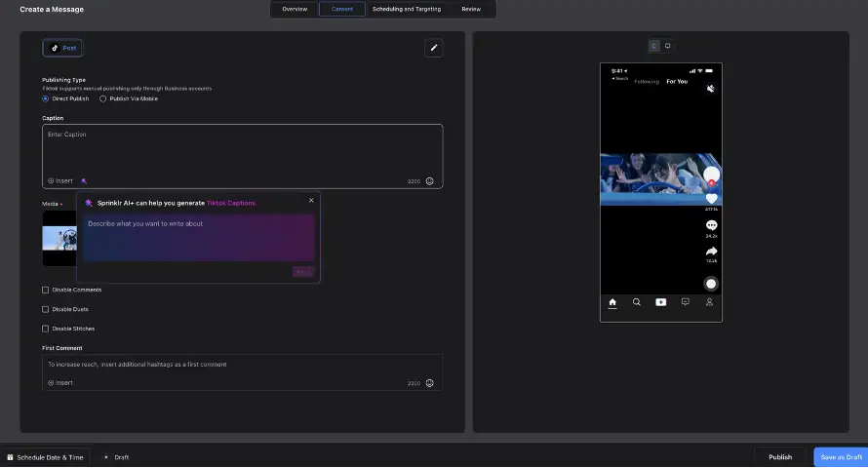Open Schedule Date & Time

click(x=46, y=457)
